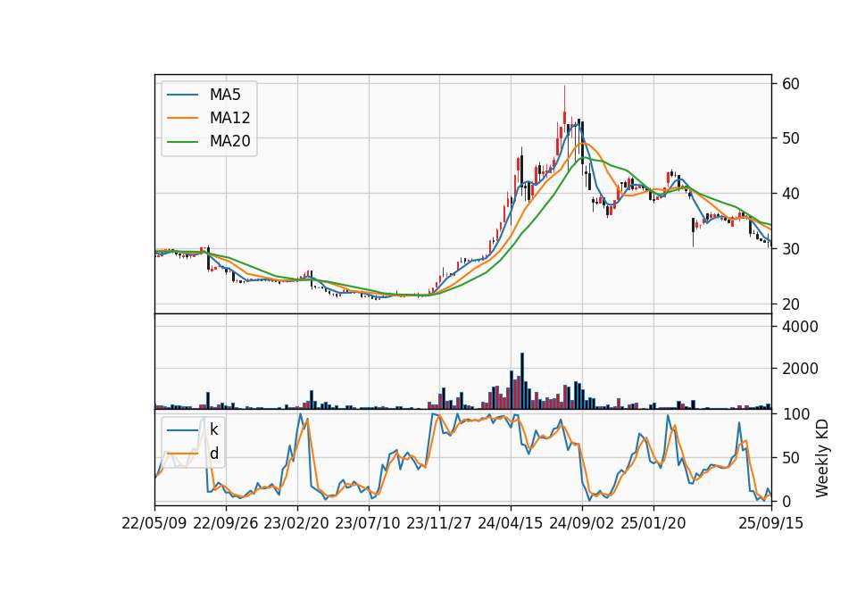Click date label 25/01/20

click(653, 523)
